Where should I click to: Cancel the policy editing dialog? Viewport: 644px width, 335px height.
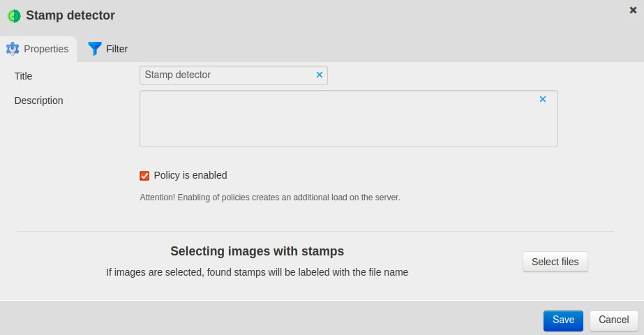pos(613,320)
